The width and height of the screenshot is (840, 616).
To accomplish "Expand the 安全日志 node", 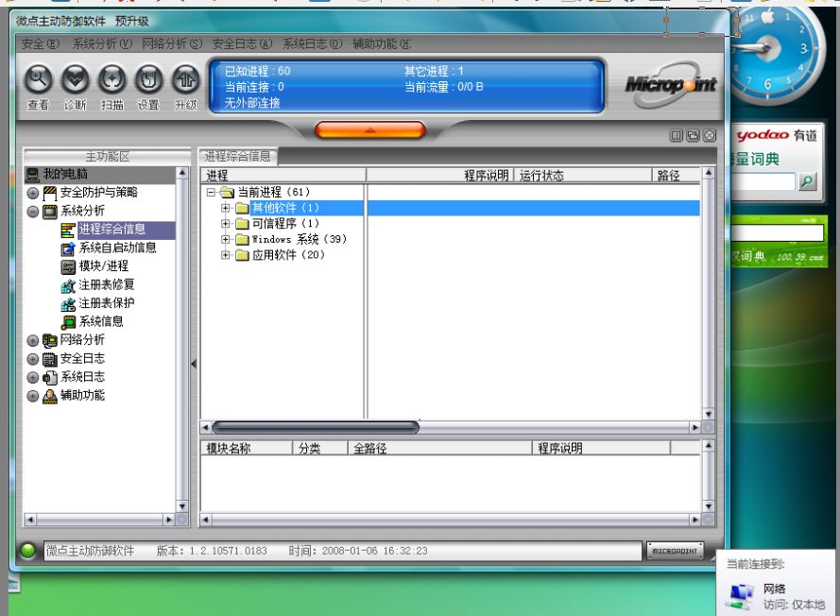I will point(33,359).
